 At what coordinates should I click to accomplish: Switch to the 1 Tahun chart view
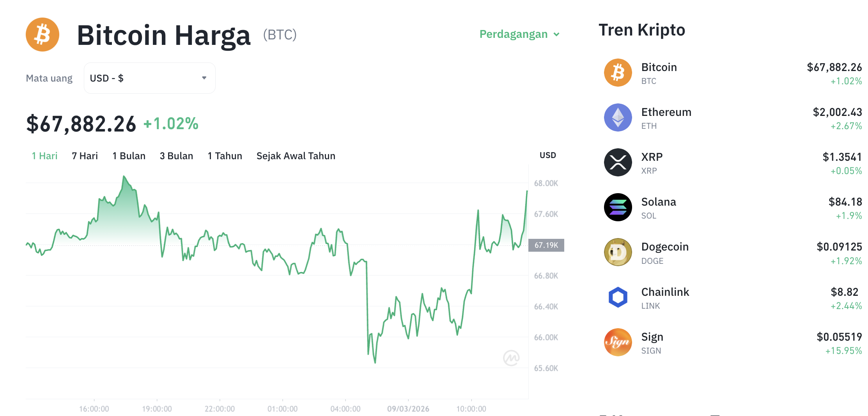(x=225, y=156)
